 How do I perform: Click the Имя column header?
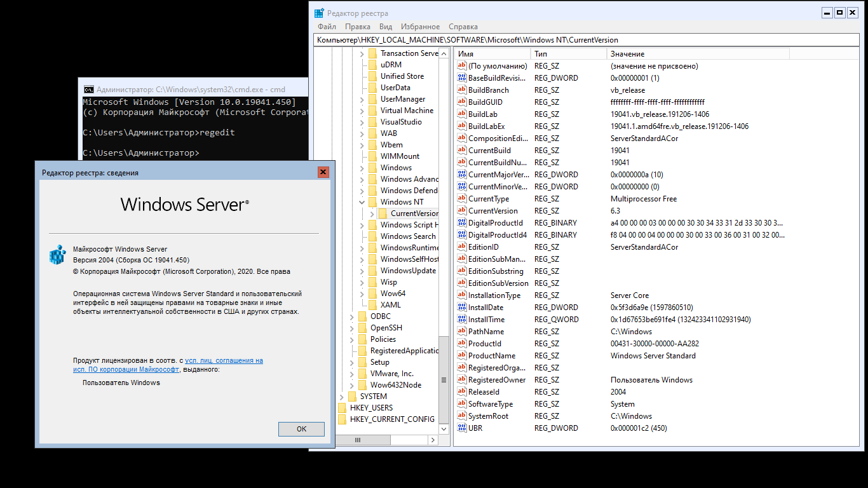pos(492,54)
